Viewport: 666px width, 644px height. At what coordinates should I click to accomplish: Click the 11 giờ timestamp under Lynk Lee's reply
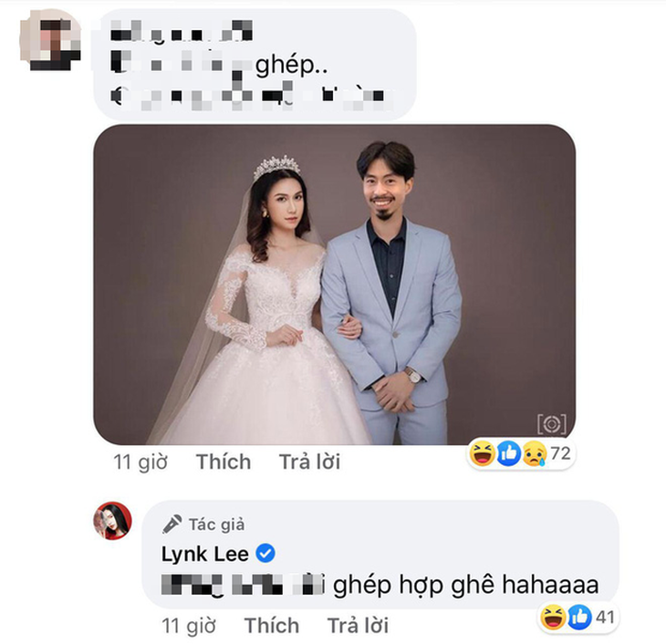coord(189,626)
